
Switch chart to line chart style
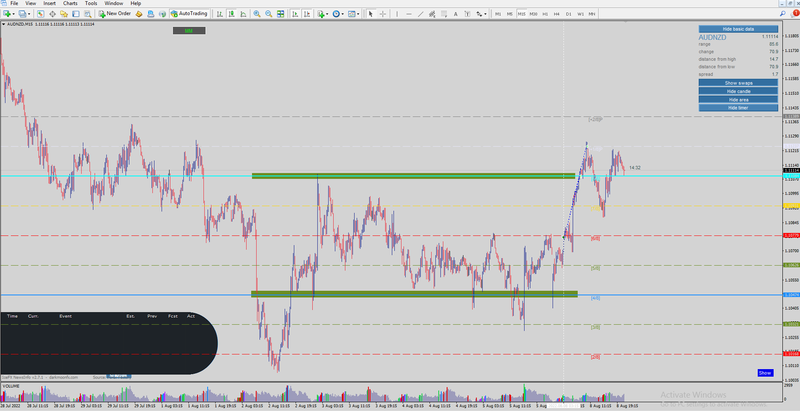coord(243,14)
